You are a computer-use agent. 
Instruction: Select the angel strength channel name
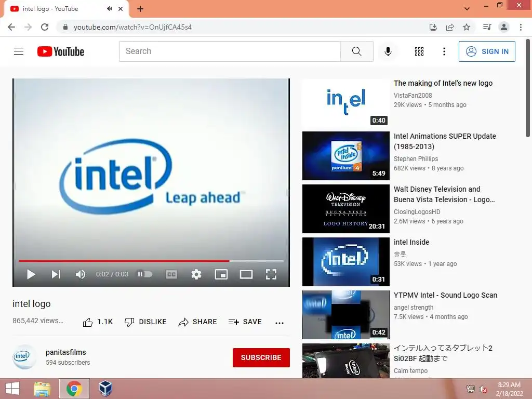(x=414, y=308)
